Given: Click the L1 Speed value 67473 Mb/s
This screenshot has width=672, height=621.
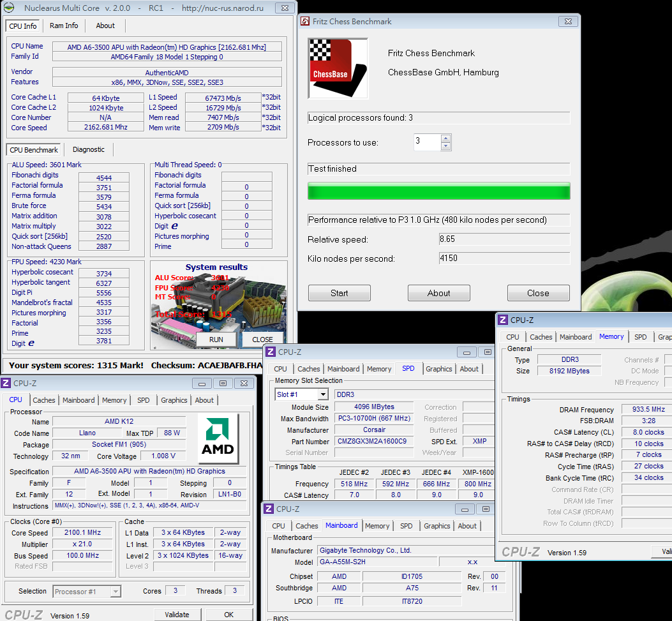Looking at the screenshot, I should (x=223, y=98).
